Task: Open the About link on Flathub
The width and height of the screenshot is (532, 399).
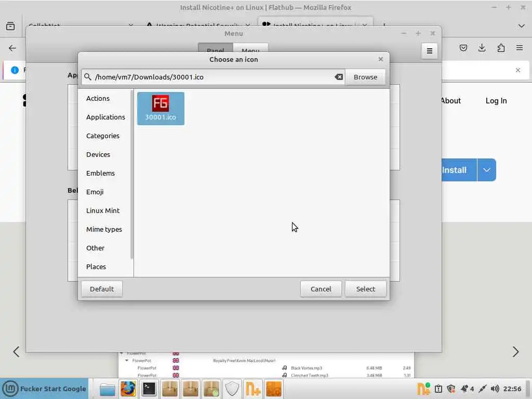Action: [451, 101]
